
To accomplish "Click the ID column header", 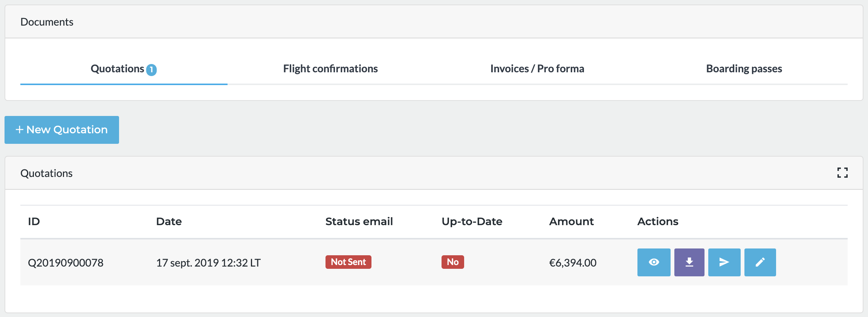I will pyautogui.click(x=34, y=221).
